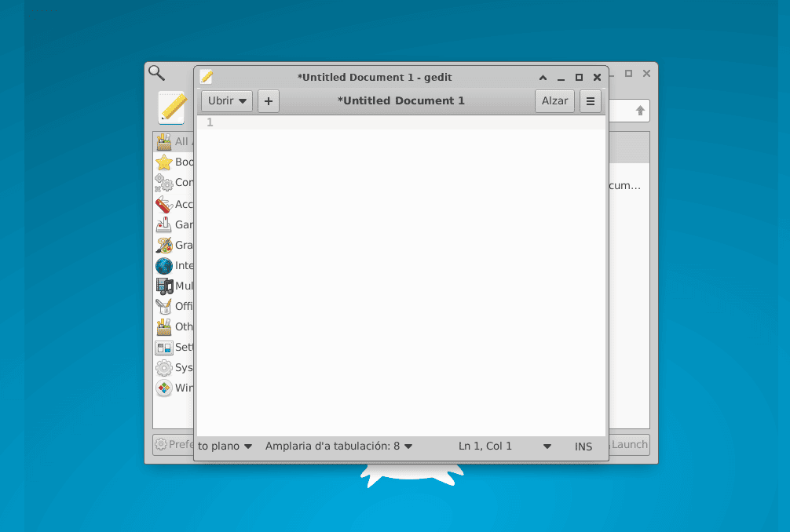Select the Settings category icon
This screenshot has width=790, height=532.
click(x=163, y=347)
